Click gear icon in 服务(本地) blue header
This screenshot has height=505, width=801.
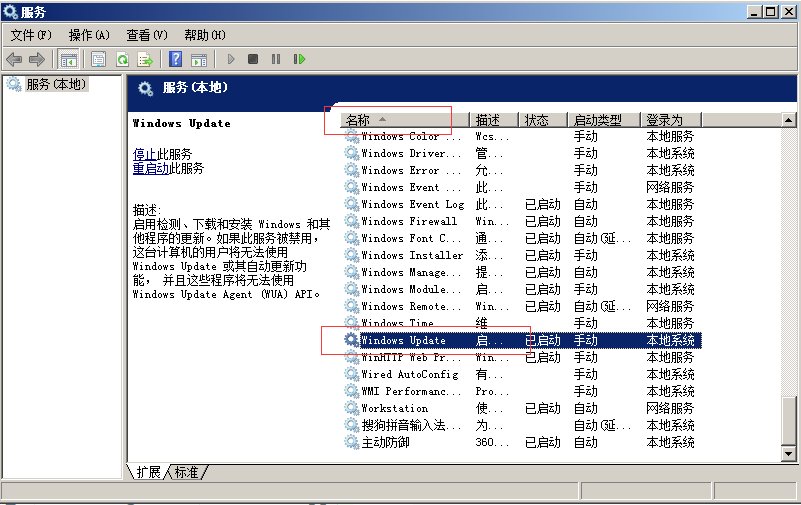coord(146,88)
